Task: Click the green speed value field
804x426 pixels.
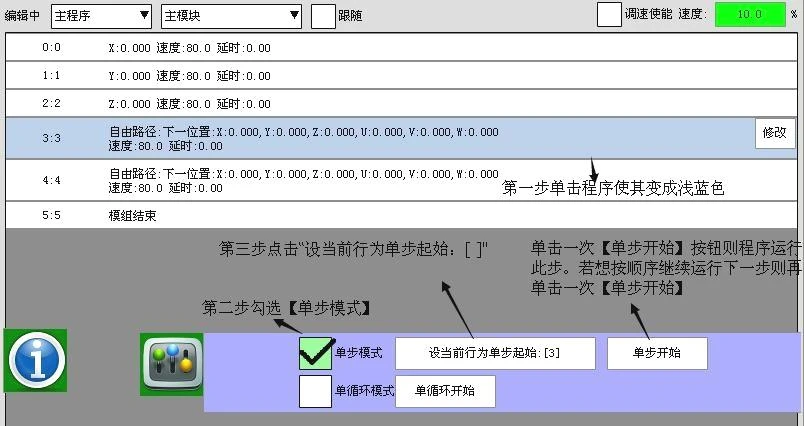Action: [750, 14]
